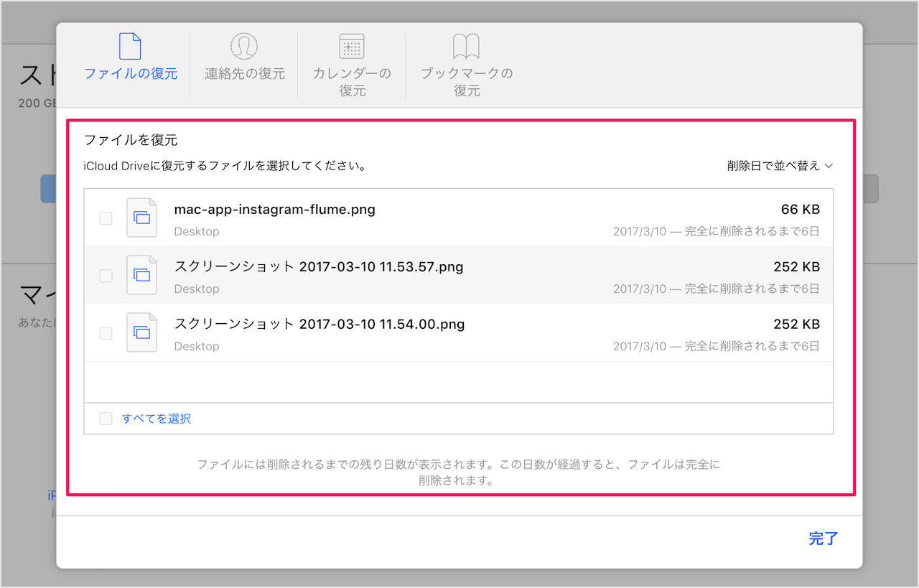Click the Restore Files document icon
The image size is (919, 588).
pos(130,46)
